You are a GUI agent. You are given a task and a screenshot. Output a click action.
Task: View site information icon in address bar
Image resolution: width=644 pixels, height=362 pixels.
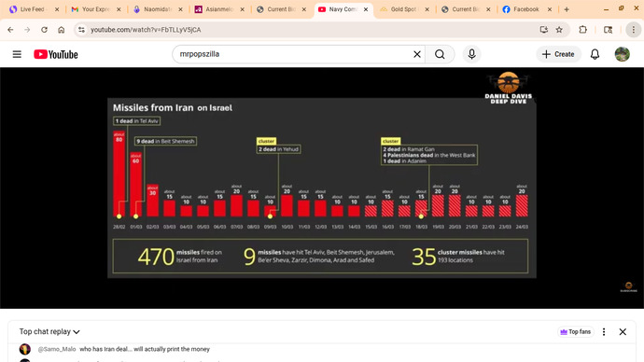(x=82, y=30)
